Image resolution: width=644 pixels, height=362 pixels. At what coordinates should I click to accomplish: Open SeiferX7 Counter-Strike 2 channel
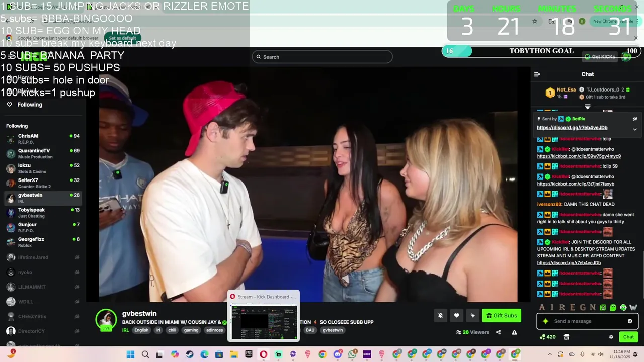click(43, 183)
